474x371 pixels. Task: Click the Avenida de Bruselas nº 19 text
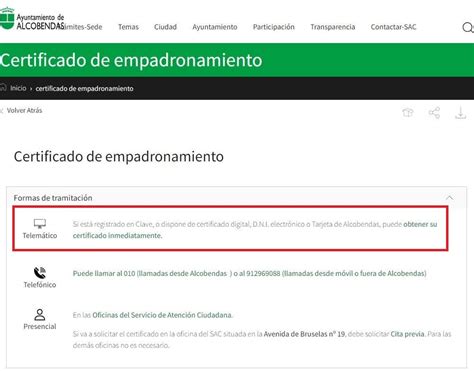[304, 334]
